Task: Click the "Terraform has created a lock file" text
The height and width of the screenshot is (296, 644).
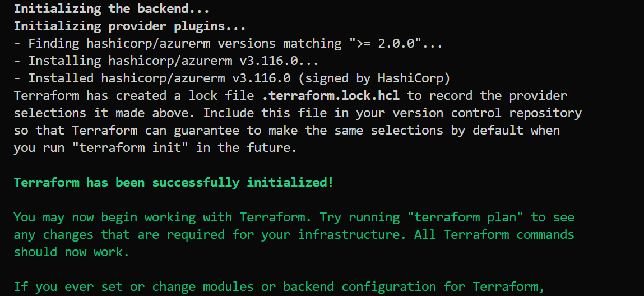Action: click(x=133, y=96)
